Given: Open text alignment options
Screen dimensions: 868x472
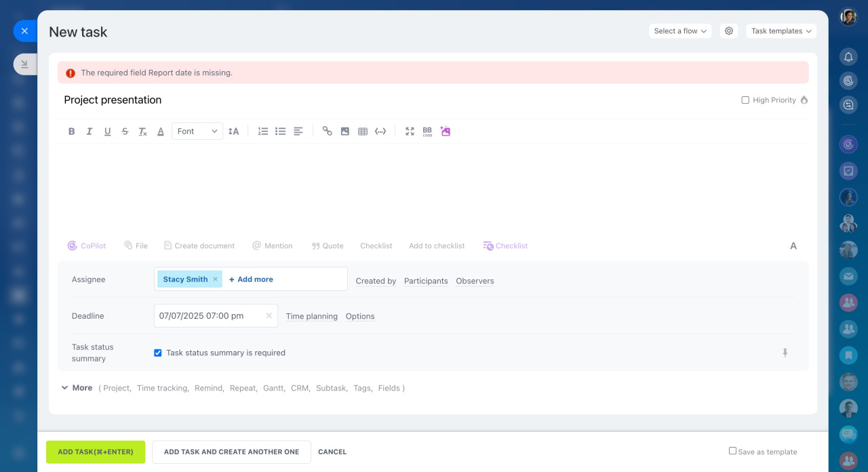Looking at the screenshot, I should 298,132.
